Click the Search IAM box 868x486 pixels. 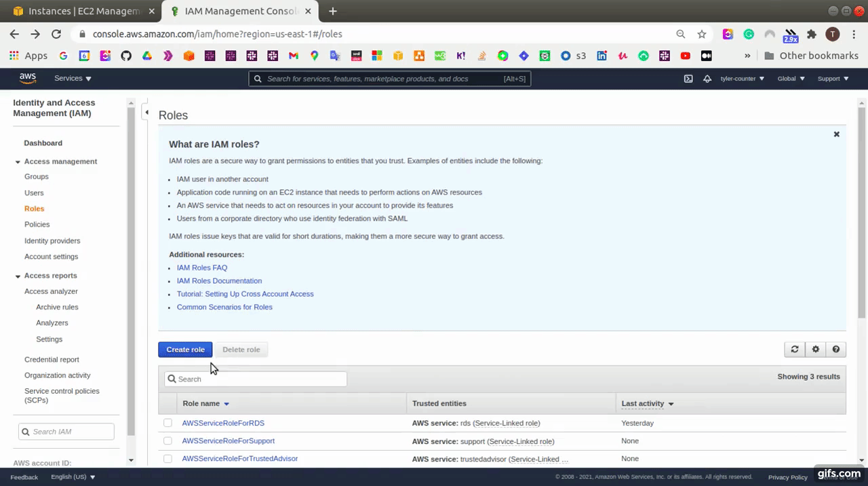(x=66, y=432)
